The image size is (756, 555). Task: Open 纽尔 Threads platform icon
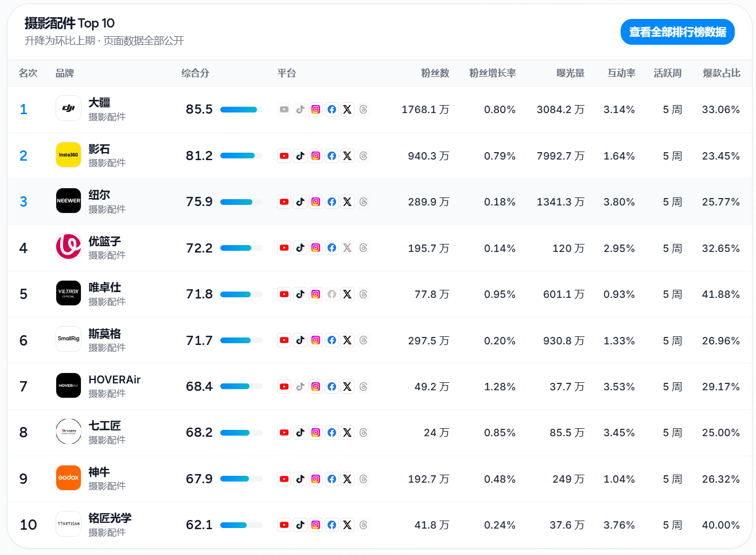pyautogui.click(x=363, y=202)
